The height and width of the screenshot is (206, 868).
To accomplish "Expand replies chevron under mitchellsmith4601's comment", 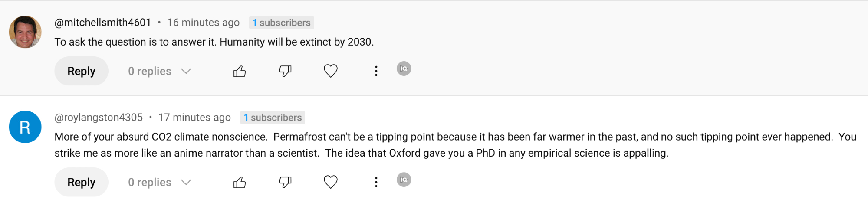I will pyautogui.click(x=186, y=71).
